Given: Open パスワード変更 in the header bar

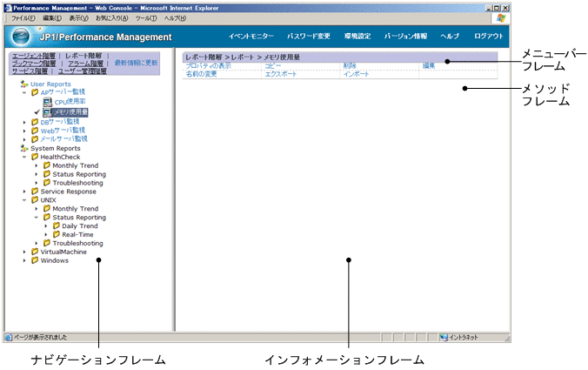Looking at the screenshot, I should click(x=309, y=36).
